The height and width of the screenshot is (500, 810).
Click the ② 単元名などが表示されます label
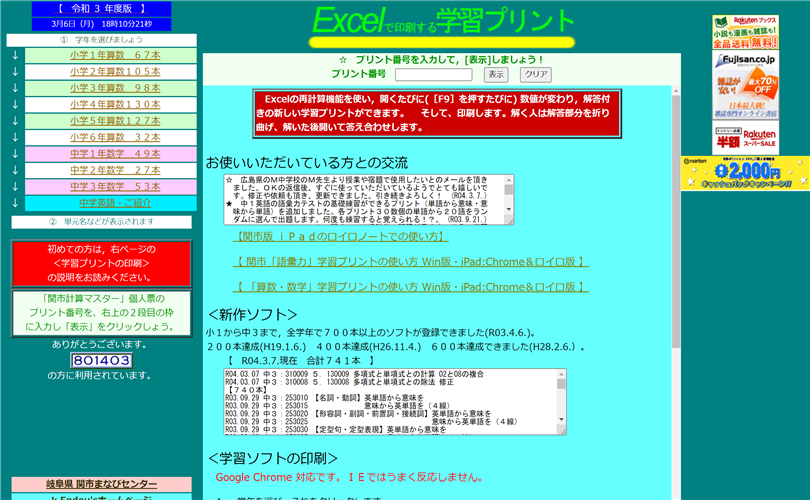click(x=101, y=222)
